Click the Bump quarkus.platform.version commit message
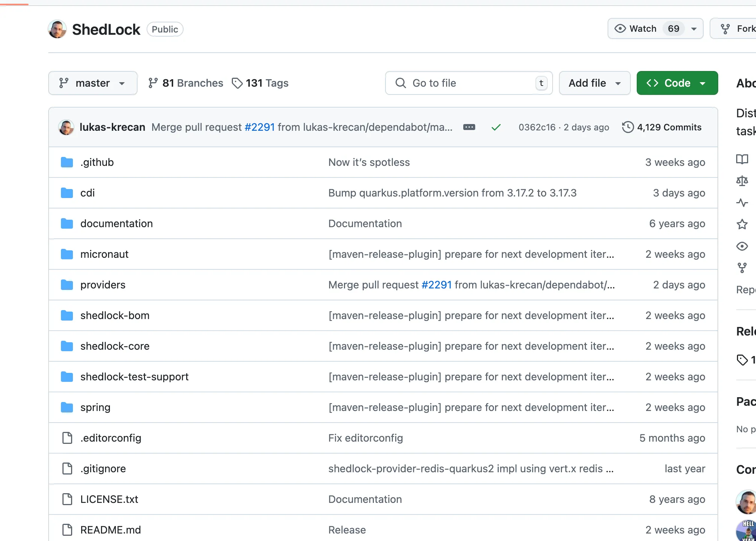Viewport: 756px width, 541px height. 452,193
